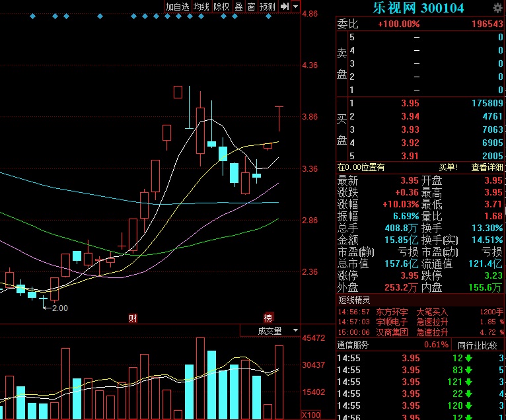Click the jump-to-end arrow icon in chart toolbar
The width and height of the screenshot is (506, 420).
[x=285, y=7]
